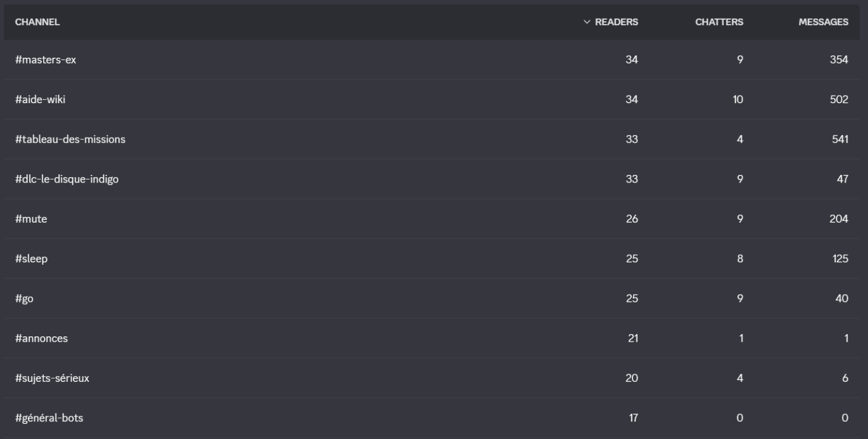
Task: Click the 17 readers value for #général-bots
Action: 633,418
